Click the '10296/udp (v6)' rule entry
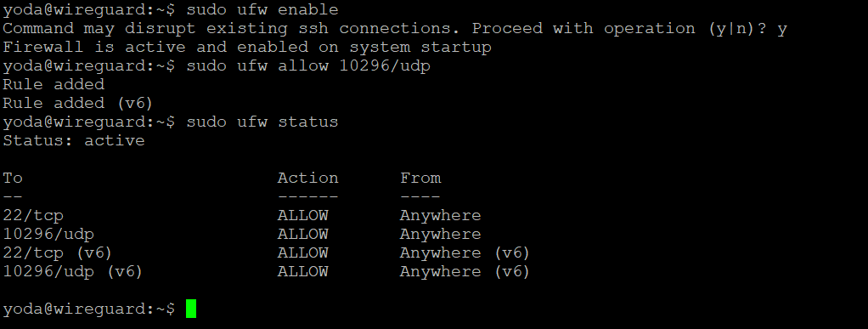 [x=73, y=272]
